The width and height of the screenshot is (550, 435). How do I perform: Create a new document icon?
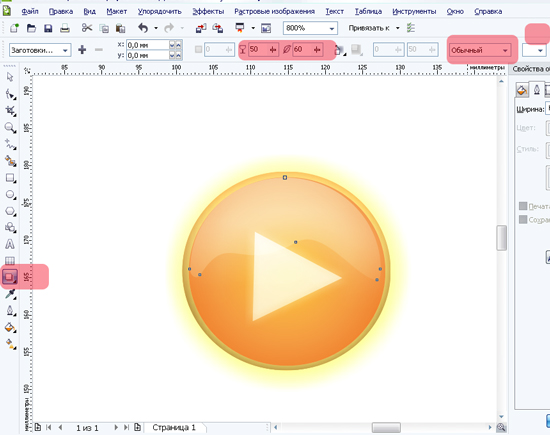(14, 28)
